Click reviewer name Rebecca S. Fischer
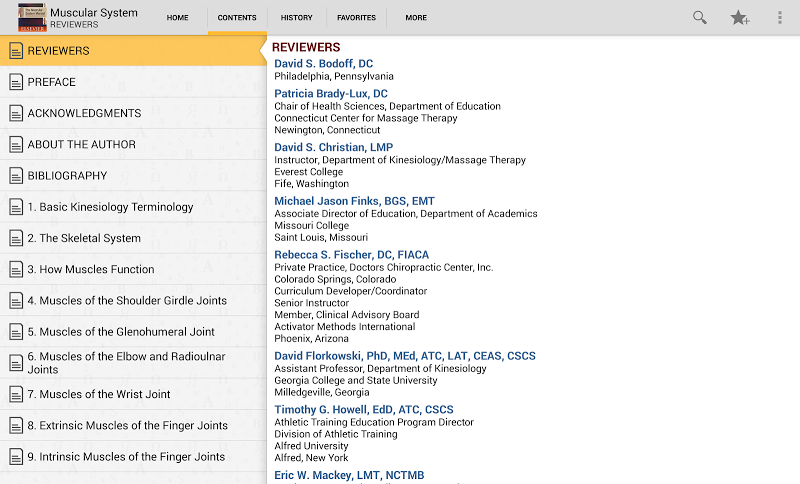This screenshot has width=800, height=484. click(352, 255)
